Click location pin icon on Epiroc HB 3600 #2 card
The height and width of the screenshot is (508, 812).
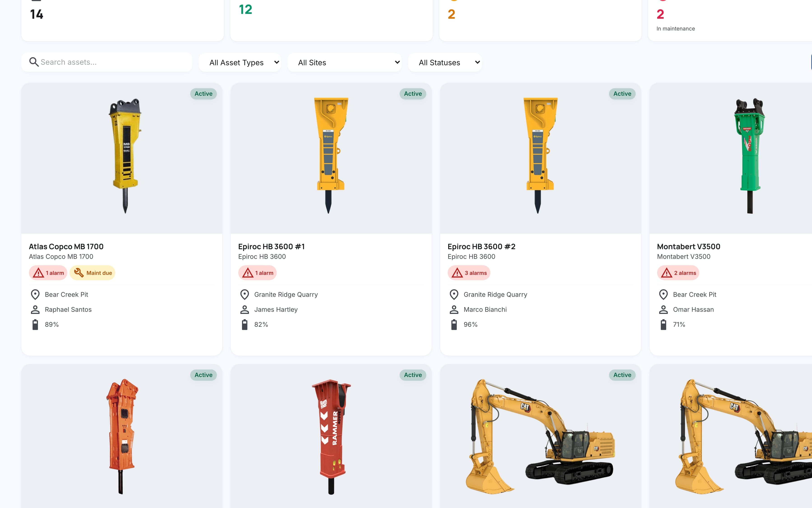[454, 295]
